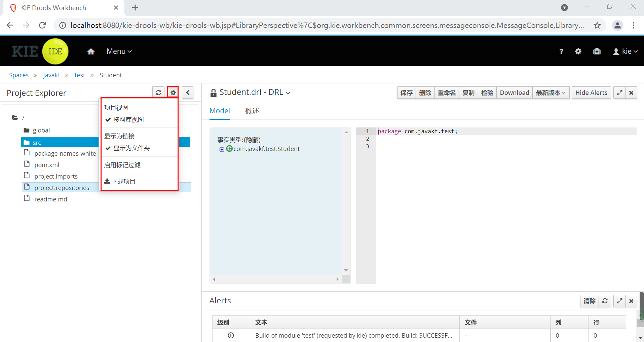Go to test breadcrumb link
The width and height of the screenshot is (644, 342).
[80, 75]
